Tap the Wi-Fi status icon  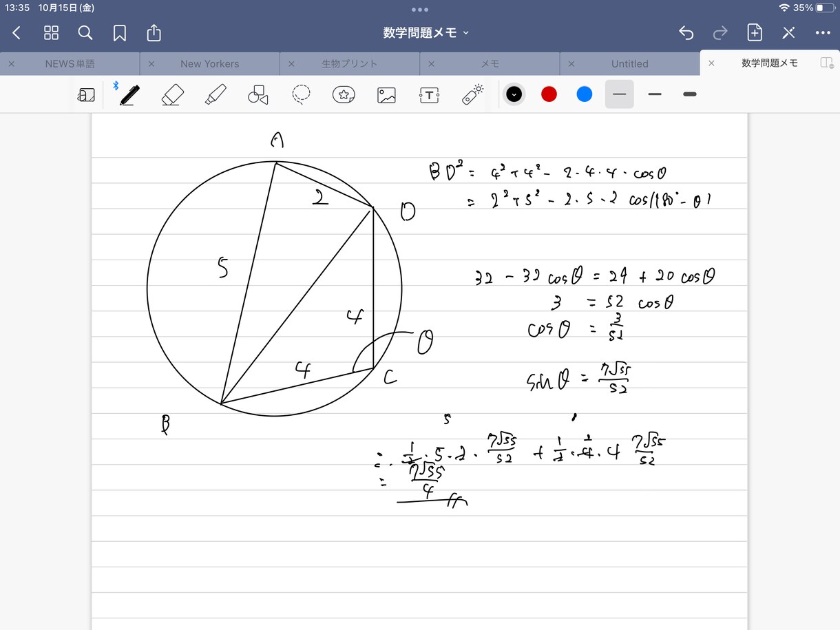[x=784, y=8]
